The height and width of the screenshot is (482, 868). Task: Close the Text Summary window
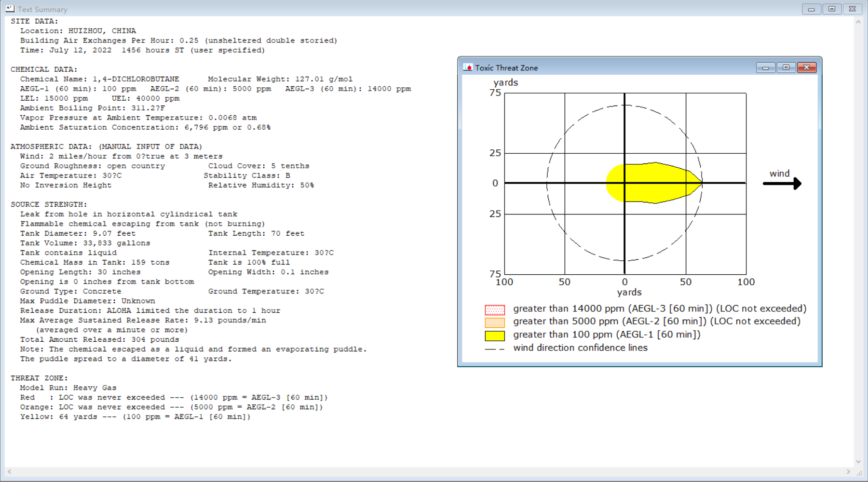853,9
